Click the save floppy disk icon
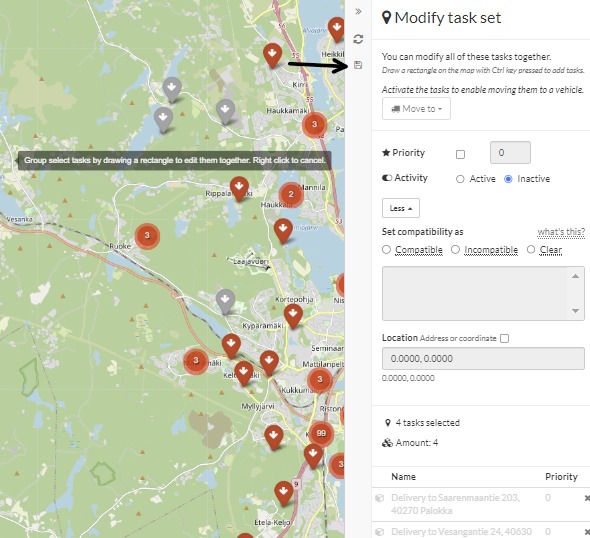 coord(358,65)
